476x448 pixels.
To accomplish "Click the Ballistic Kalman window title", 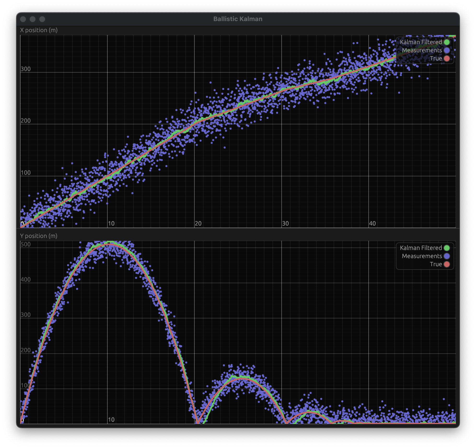I will tap(238, 19).
